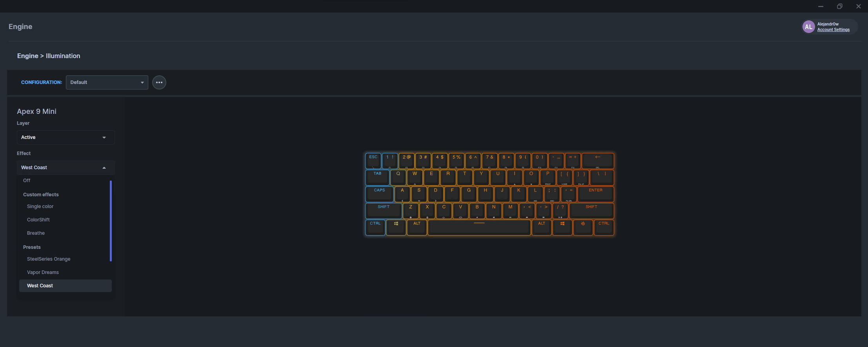The width and height of the screenshot is (868, 347).
Task: Open the Configuration Default dropdown
Action: [107, 82]
